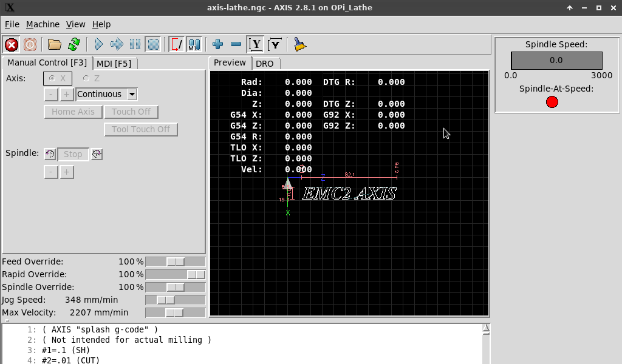Zoom in with blue plus icon
Screen dimensions: 622x364
pos(218,44)
